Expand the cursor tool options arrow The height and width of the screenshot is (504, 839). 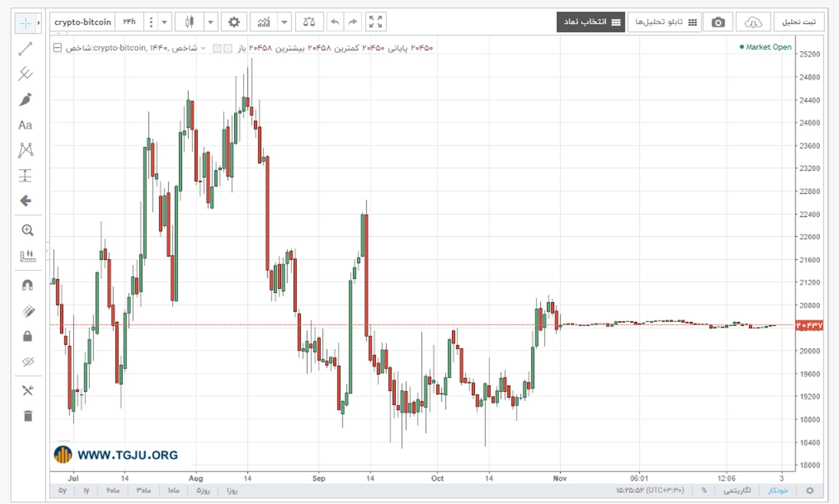click(x=38, y=23)
